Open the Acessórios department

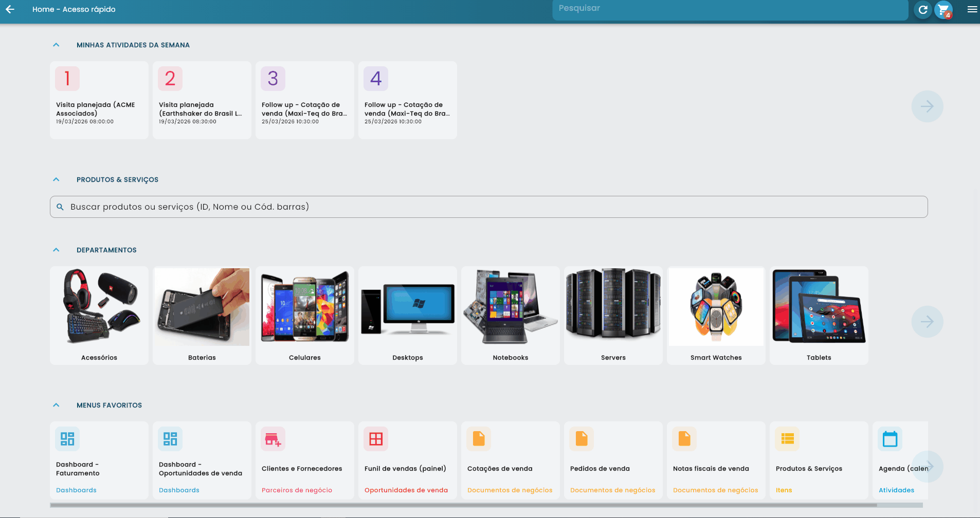coord(99,316)
